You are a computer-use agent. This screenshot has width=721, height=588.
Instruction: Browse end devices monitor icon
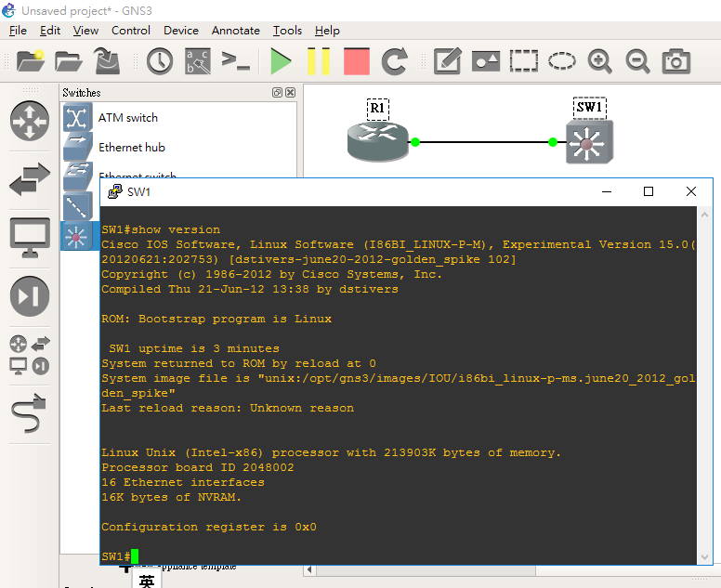click(30, 237)
